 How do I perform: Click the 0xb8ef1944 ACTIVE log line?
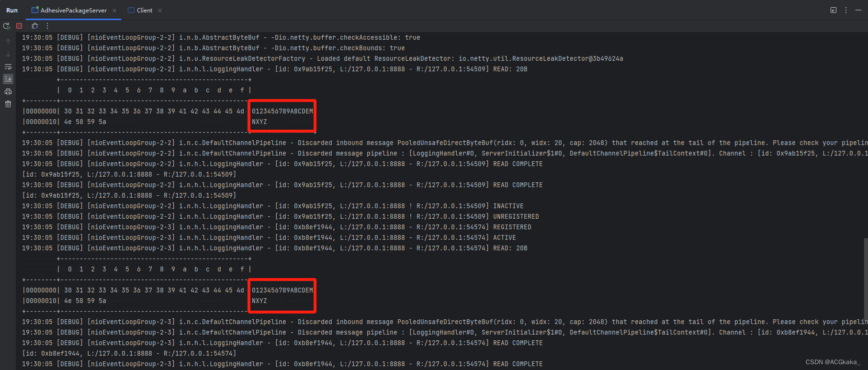tap(269, 237)
